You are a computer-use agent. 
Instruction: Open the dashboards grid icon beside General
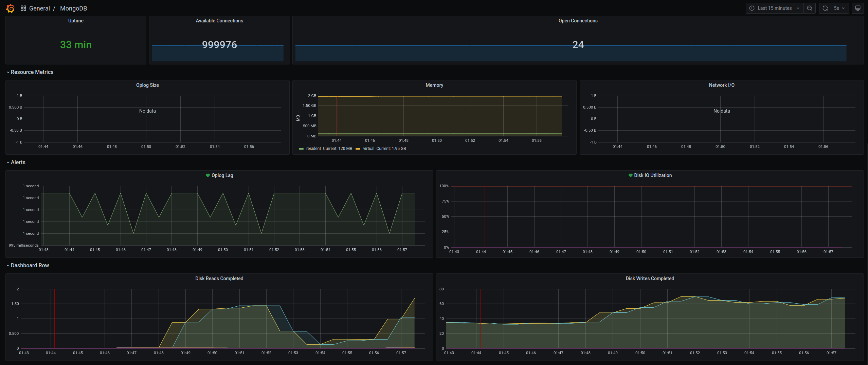23,8
